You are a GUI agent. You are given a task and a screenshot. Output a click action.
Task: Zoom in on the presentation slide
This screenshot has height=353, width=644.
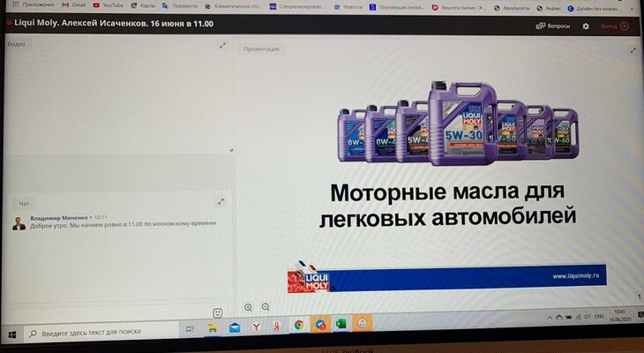coord(248,307)
